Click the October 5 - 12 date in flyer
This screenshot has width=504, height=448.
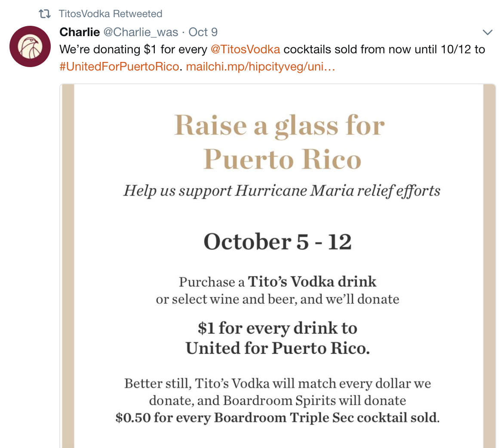[x=277, y=242]
